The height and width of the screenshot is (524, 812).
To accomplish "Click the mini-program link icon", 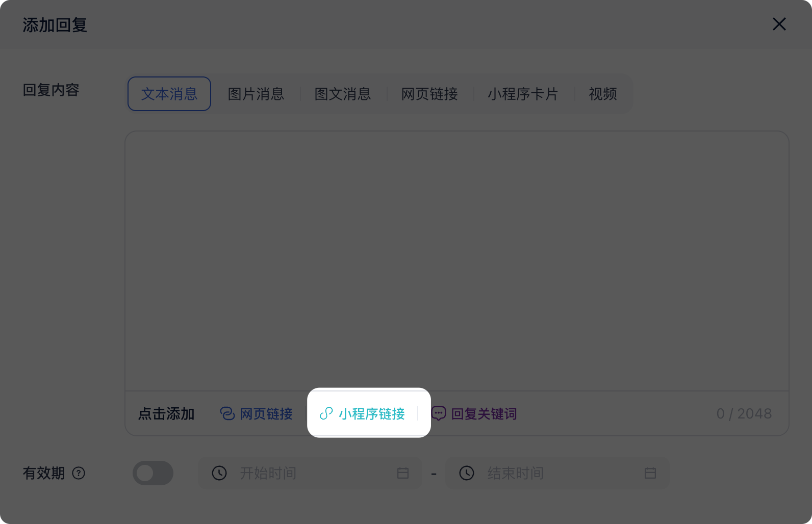I will point(326,413).
